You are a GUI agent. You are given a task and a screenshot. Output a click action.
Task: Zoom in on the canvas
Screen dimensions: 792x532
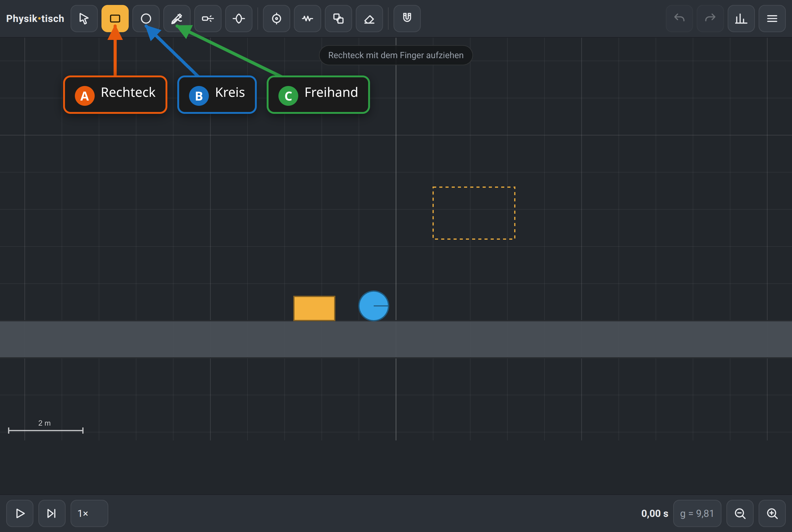[772, 513]
